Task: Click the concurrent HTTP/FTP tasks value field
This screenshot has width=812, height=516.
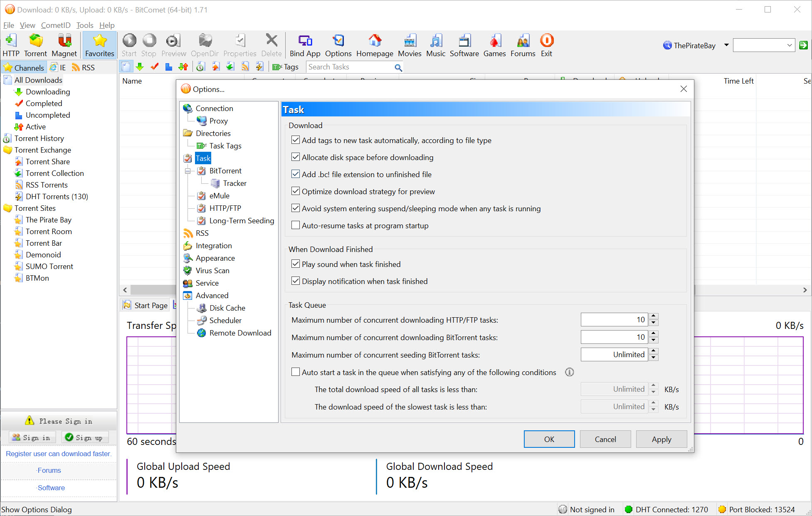Action: pos(614,320)
